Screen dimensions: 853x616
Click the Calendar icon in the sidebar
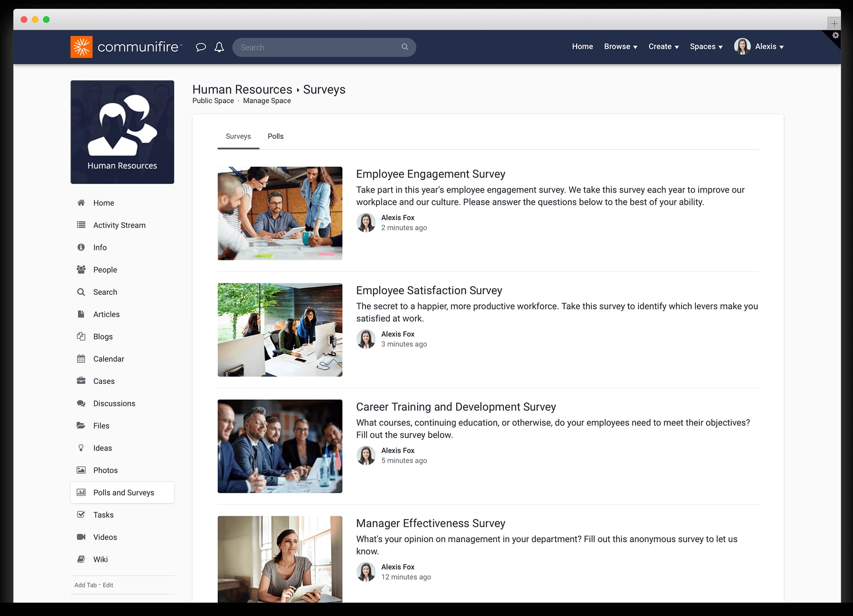81,358
